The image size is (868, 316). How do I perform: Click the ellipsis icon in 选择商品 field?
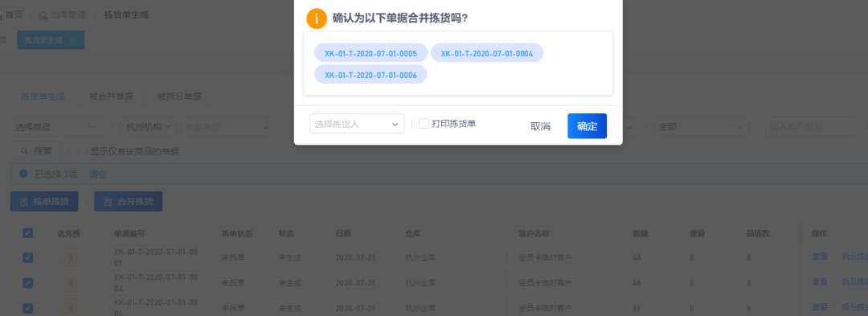[92, 127]
